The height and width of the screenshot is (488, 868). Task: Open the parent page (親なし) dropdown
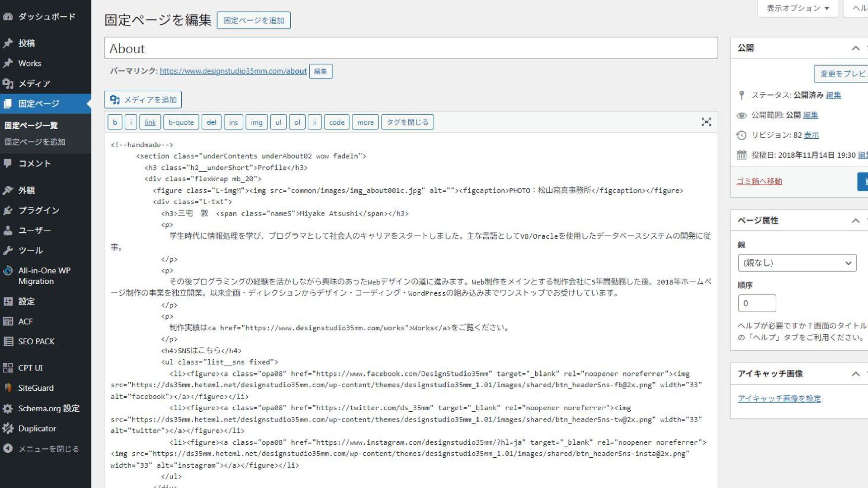[797, 263]
